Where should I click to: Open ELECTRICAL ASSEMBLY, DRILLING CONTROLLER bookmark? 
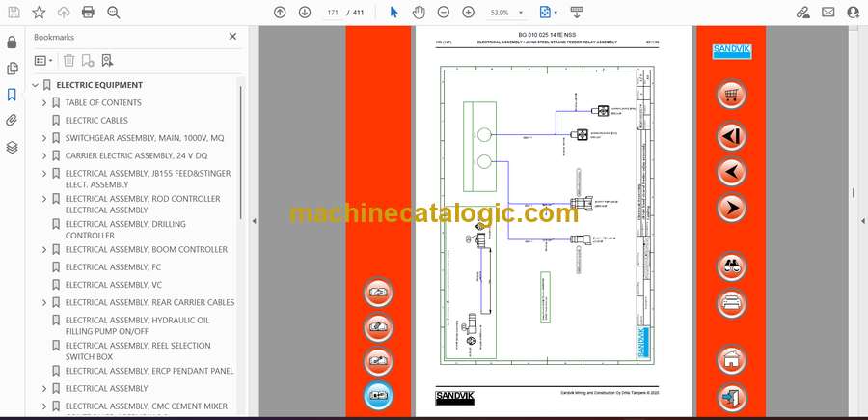click(125, 230)
